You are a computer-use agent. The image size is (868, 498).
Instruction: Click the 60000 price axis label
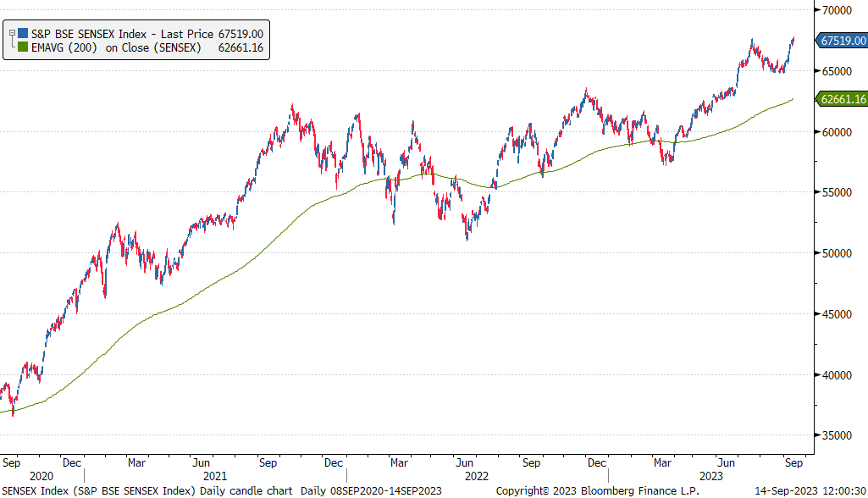point(837,132)
